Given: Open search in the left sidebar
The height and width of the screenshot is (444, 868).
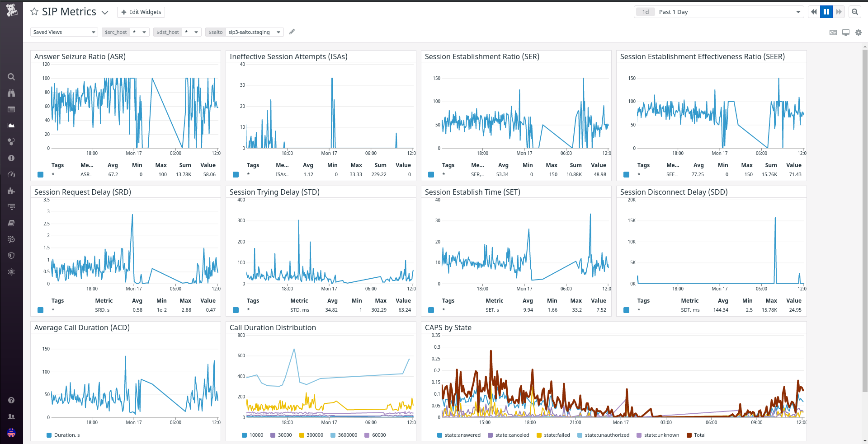Looking at the screenshot, I should [11, 77].
